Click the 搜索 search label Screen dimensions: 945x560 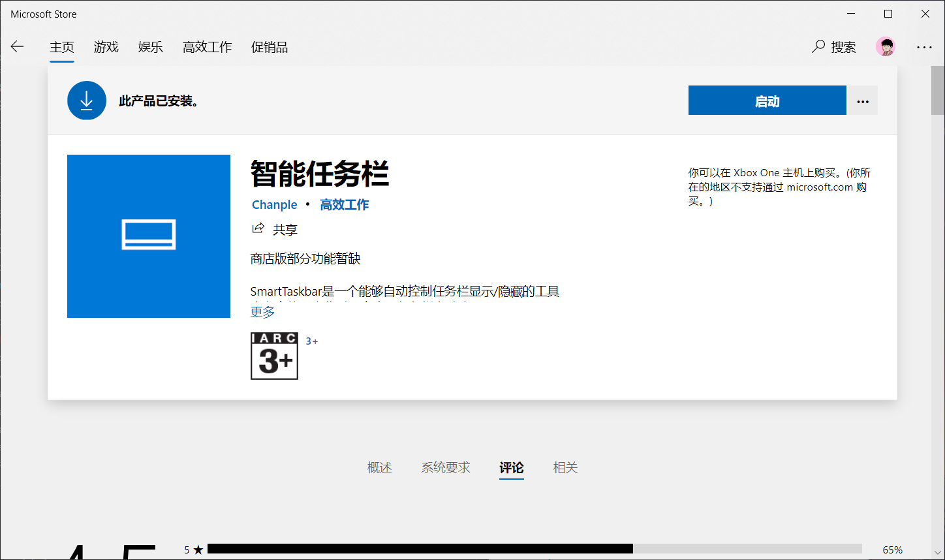[x=844, y=47]
